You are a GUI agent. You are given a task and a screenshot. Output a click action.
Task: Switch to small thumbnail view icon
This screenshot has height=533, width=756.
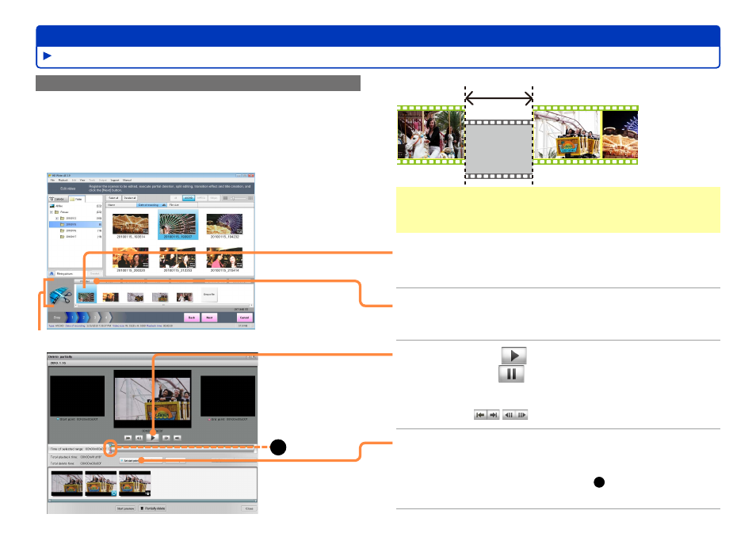[x=225, y=198]
